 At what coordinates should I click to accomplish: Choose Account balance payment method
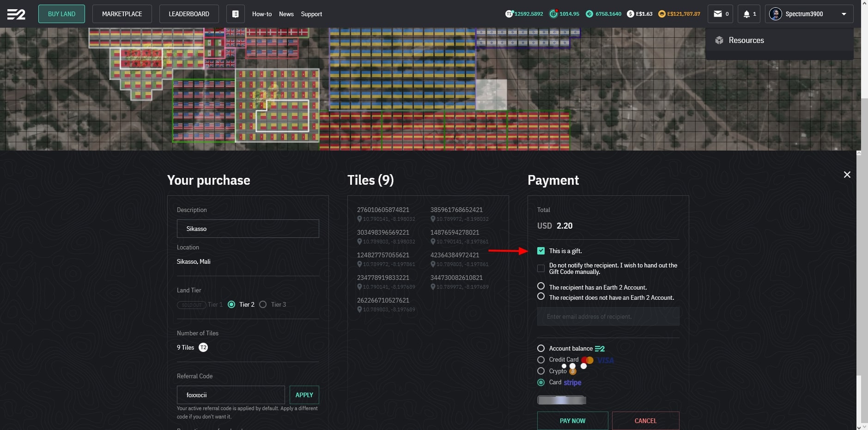coord(541,348)
